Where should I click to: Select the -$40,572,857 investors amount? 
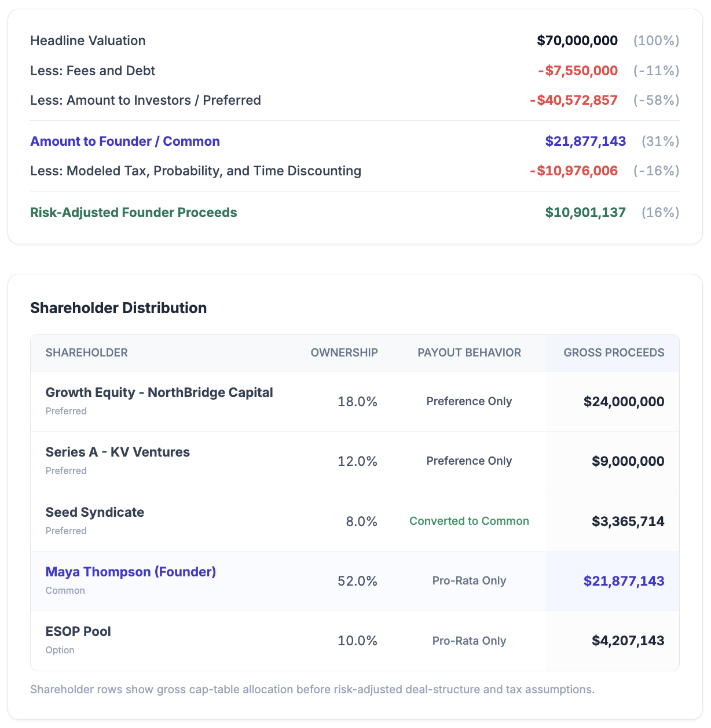(x=573, y=100)
